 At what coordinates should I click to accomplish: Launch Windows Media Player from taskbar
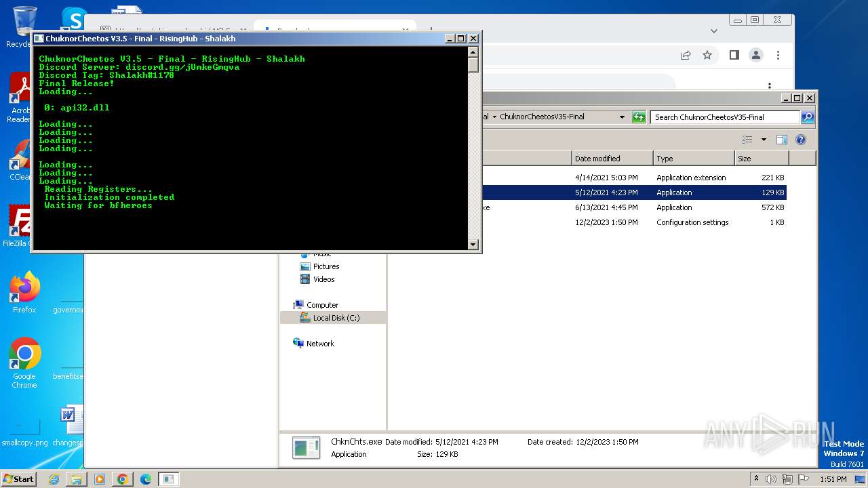click(x=100, y=479)
